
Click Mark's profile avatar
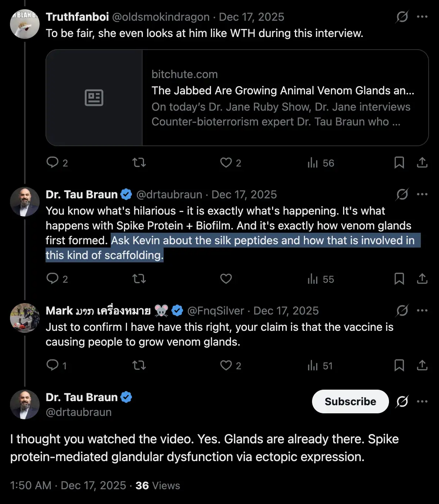[25, 318]
